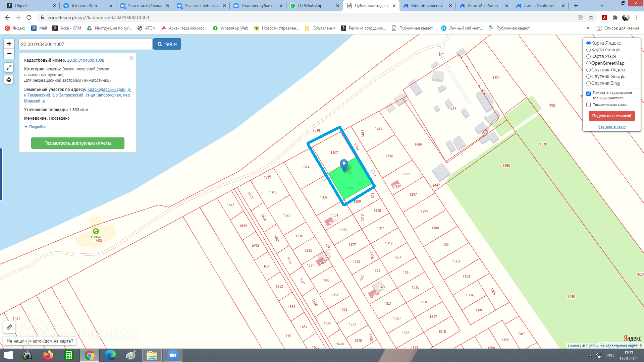Select Спутник Яндекс radio option
Viewport: 644px width, 362px height.
coord(588,70)
